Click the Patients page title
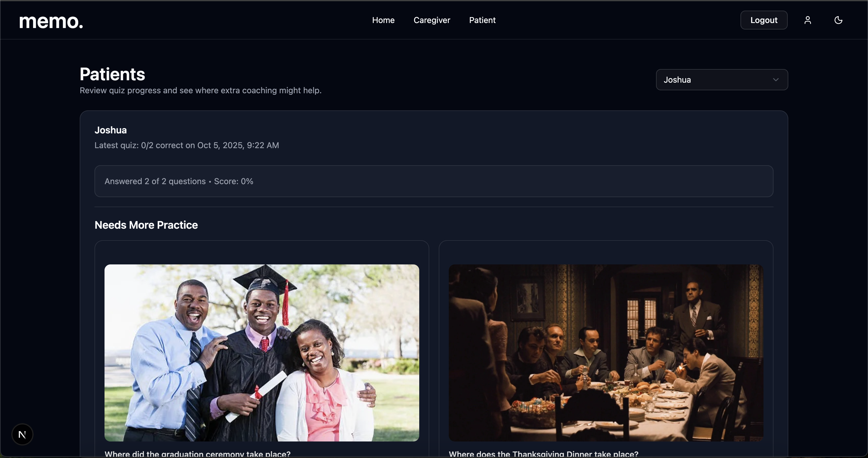The height and width of the screenshot is (458, 868). click(x=112, y=74)
